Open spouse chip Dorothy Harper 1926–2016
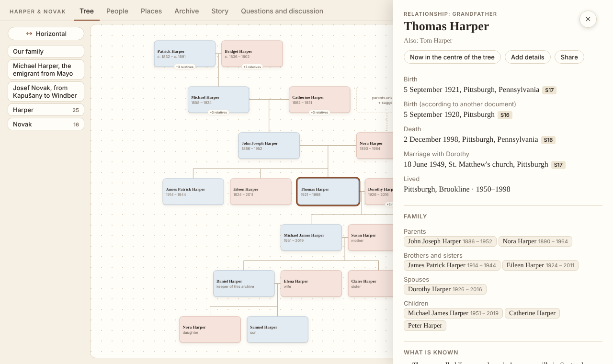 pyautogui.click(x=445, y=289)
